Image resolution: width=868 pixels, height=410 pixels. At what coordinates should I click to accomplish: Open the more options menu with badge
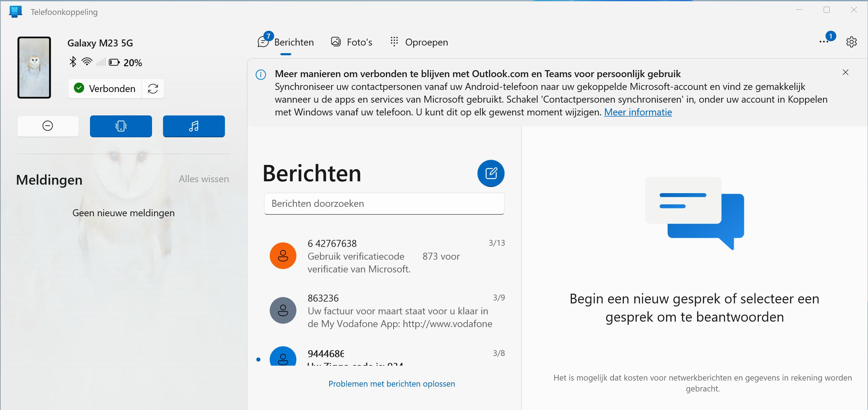point(824,42)
